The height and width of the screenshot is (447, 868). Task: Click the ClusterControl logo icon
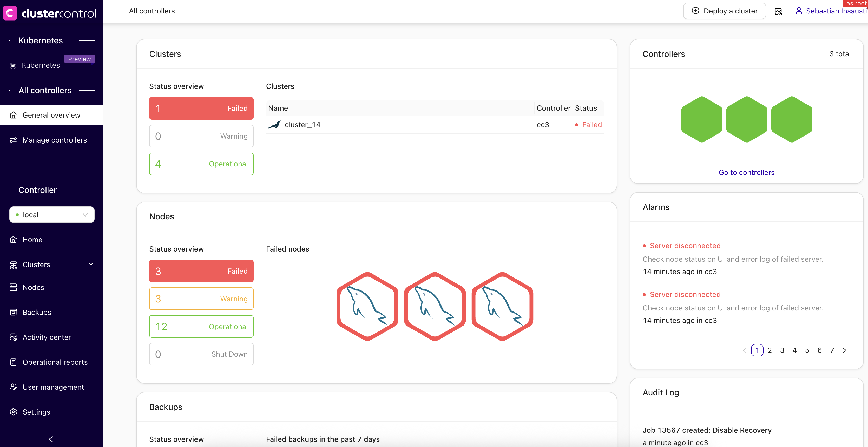(x=10, y=13)
